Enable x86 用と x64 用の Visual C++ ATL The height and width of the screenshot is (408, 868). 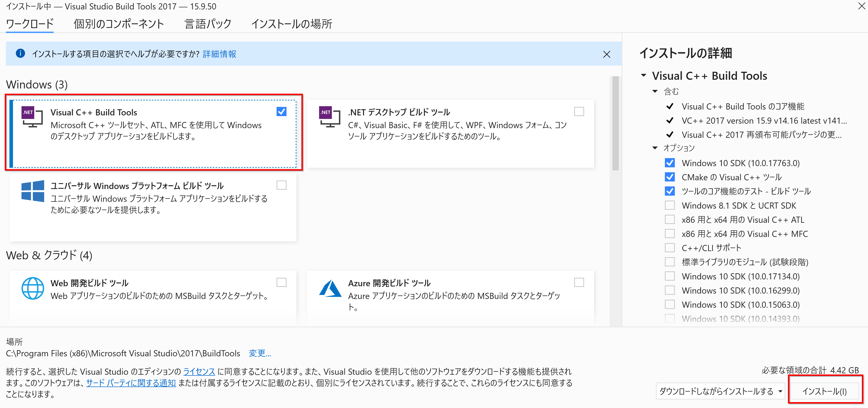pyautogui.click(x=670, y=219)
